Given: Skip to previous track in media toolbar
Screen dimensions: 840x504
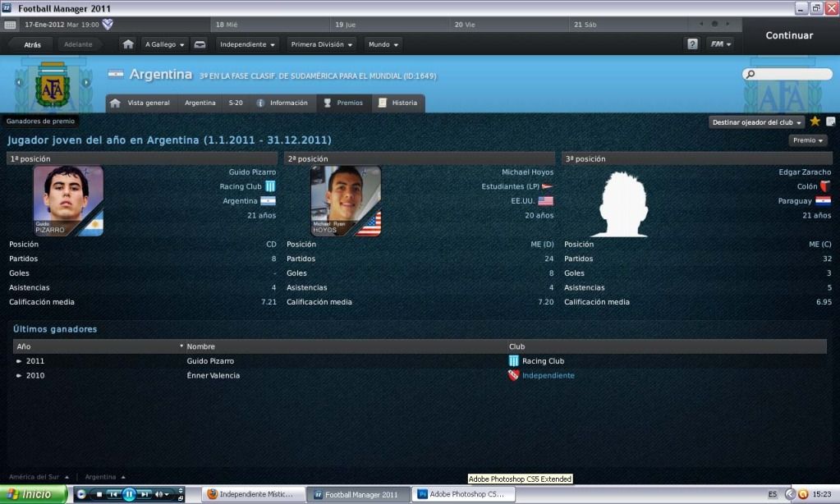Looking at the screenshot, I should [x=113, y=494].
